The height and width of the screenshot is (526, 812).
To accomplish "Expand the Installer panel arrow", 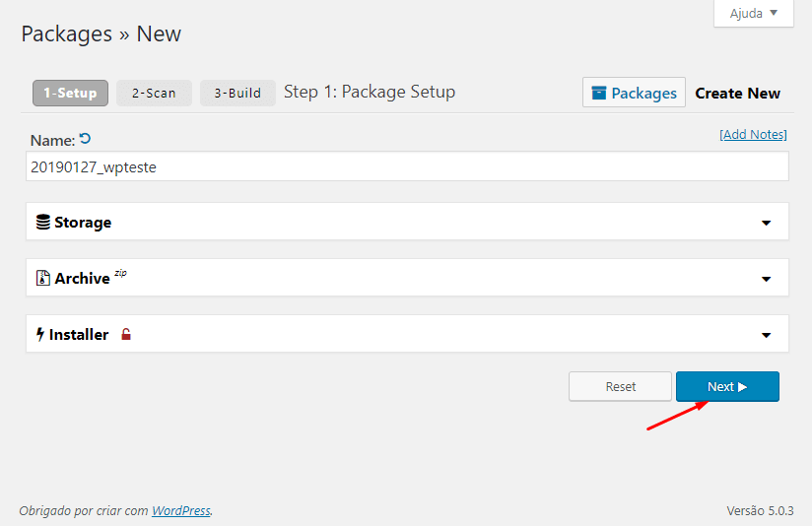I will [766, 335].
